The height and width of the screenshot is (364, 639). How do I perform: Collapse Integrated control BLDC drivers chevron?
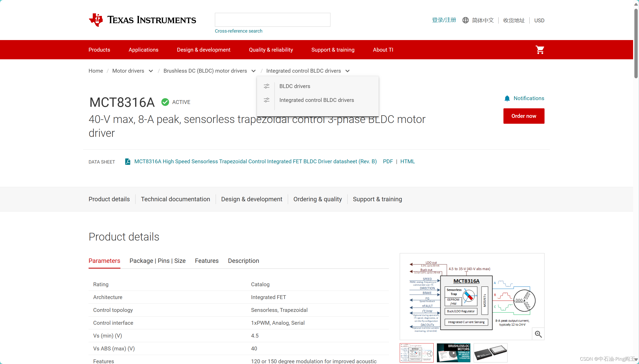[347, 71]
